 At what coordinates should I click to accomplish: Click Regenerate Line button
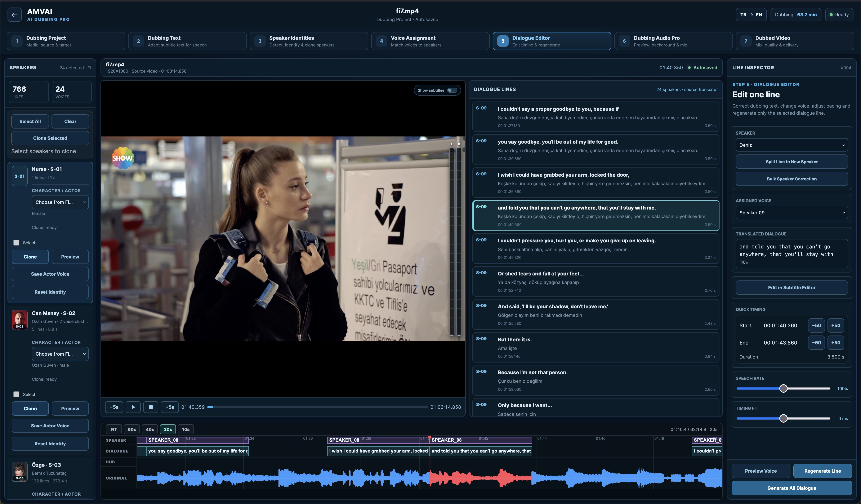point(822,471)
